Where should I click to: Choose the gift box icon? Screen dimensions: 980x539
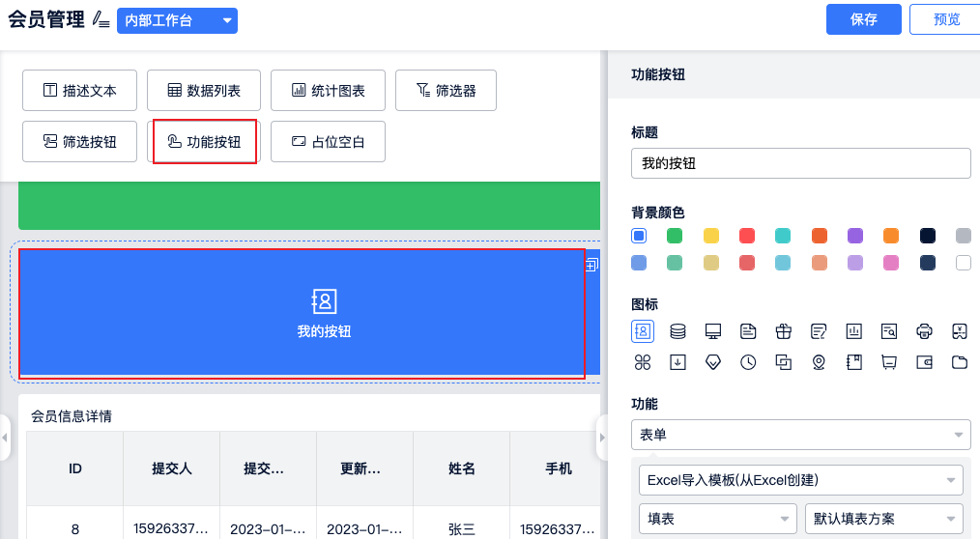coord(783,332)
